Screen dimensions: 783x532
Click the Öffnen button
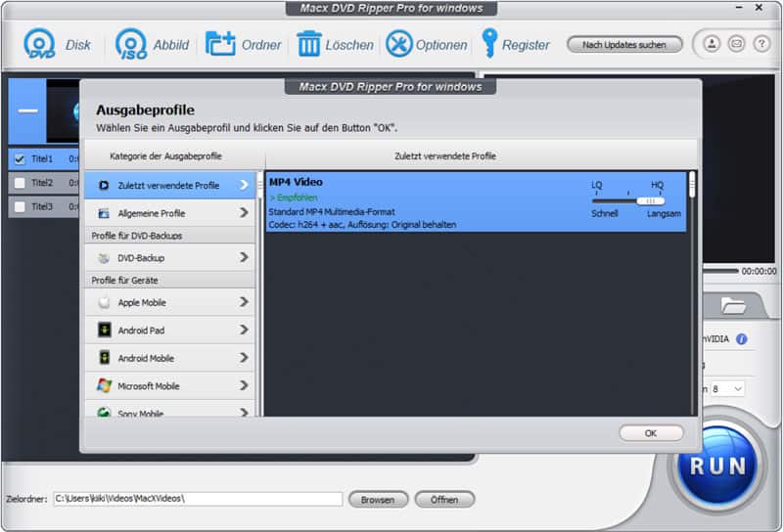coord(444,499)
